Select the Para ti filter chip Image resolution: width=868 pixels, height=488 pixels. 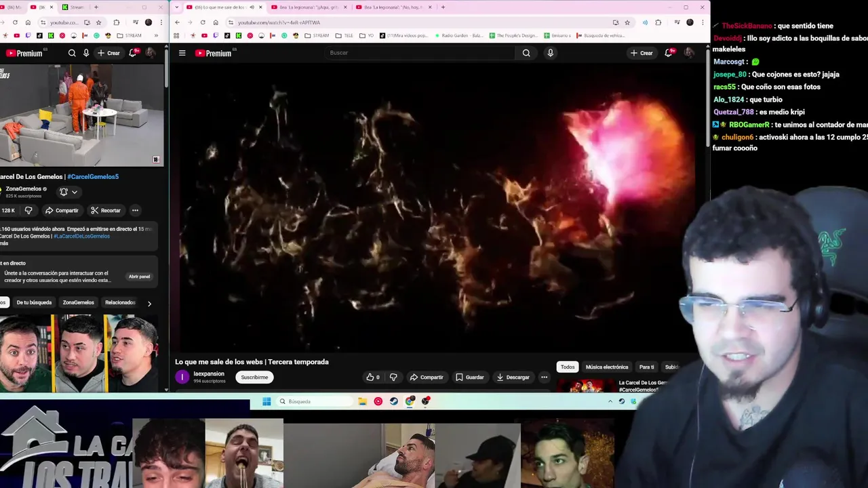(646, 367)
